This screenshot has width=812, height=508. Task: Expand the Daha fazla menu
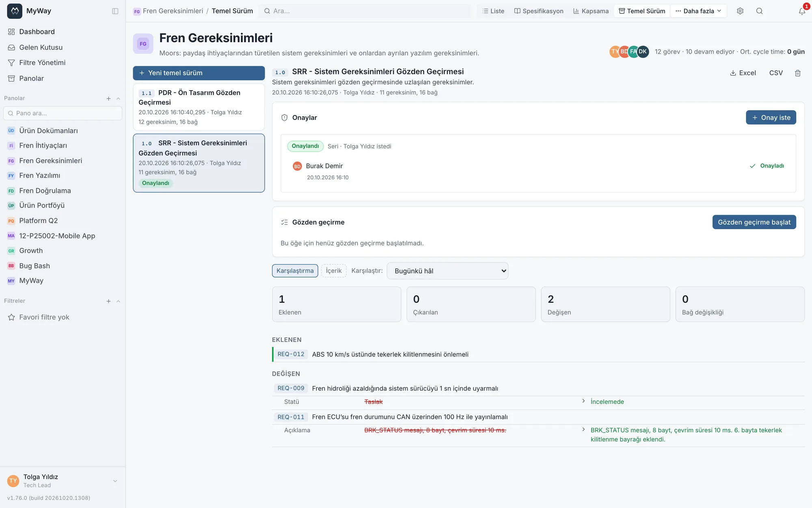[698, 11]
